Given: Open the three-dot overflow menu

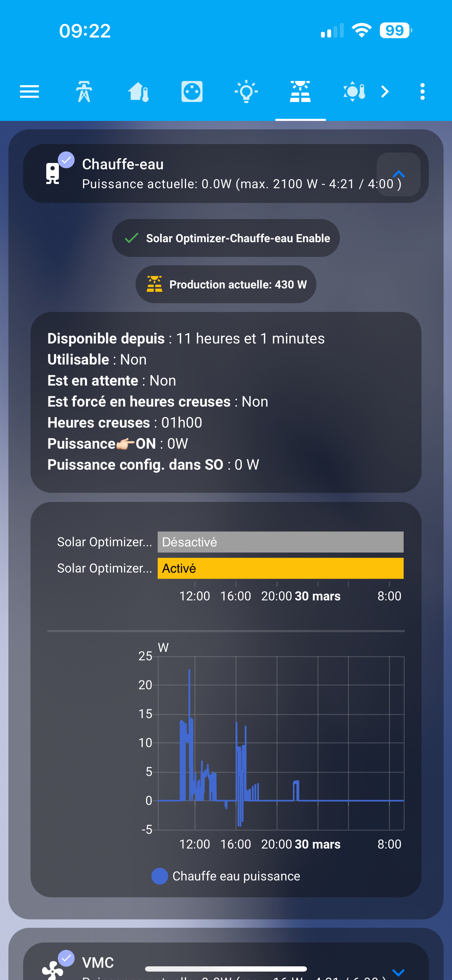Looking at the screenshot, I should [422, 92].
